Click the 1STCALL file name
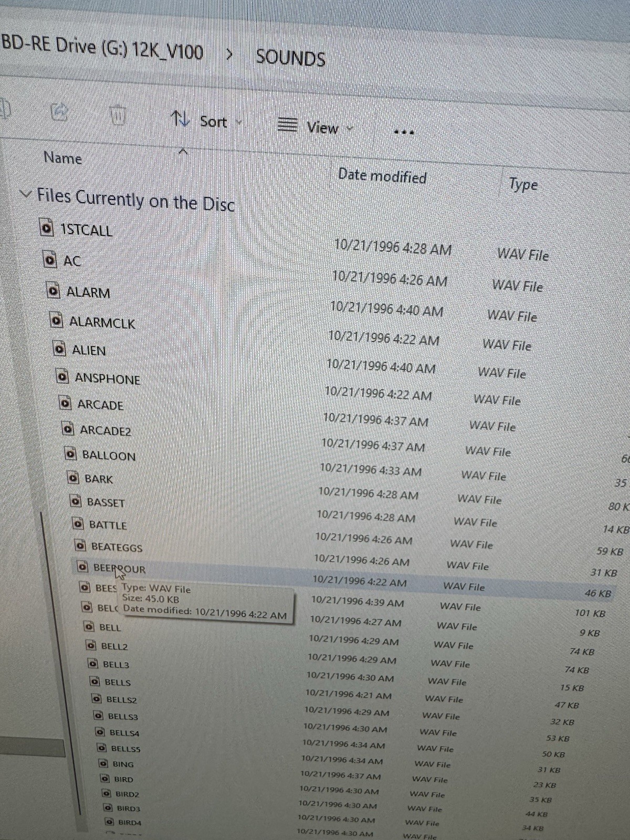 pyautogui.click(x=86, y=230)
